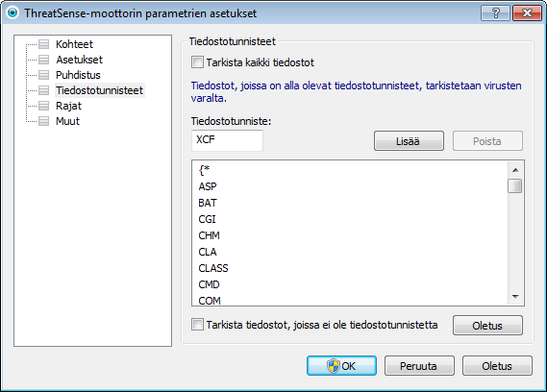Click the Kohteet tree item icon
Screen dimensions: 547x392
[43, 44]
